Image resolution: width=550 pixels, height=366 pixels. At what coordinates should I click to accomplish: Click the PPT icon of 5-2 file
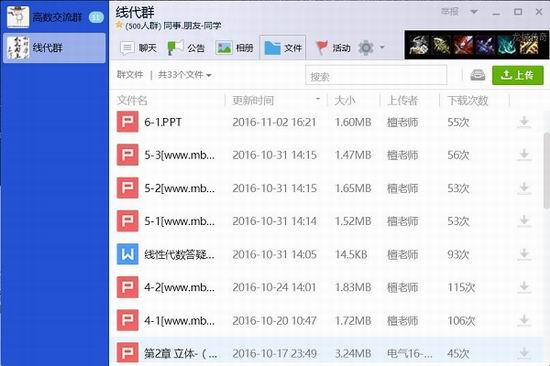tap(127, 188)
